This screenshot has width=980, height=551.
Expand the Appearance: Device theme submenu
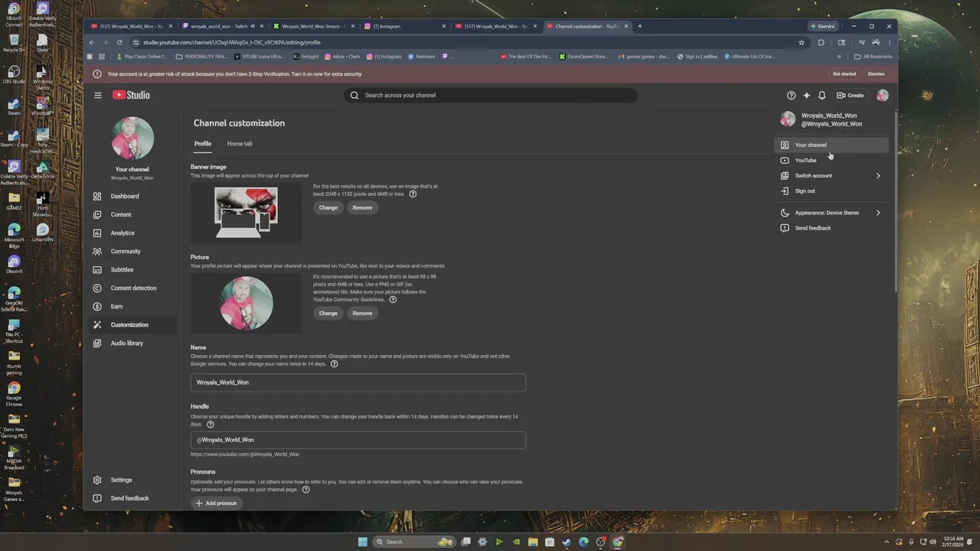[x=831, y=213]
